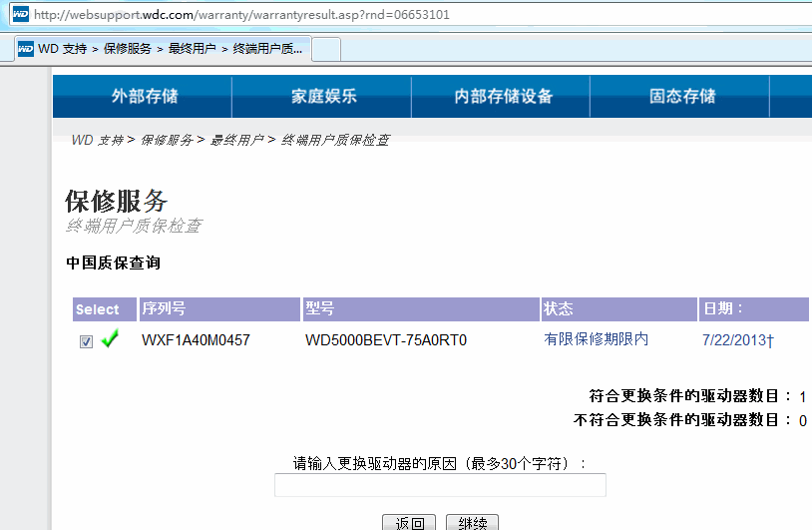Uncheck the checkbox for drive WXF1A40M0457
The height and width of the screenshot is (530, 812).
click(x=86, y=341)
